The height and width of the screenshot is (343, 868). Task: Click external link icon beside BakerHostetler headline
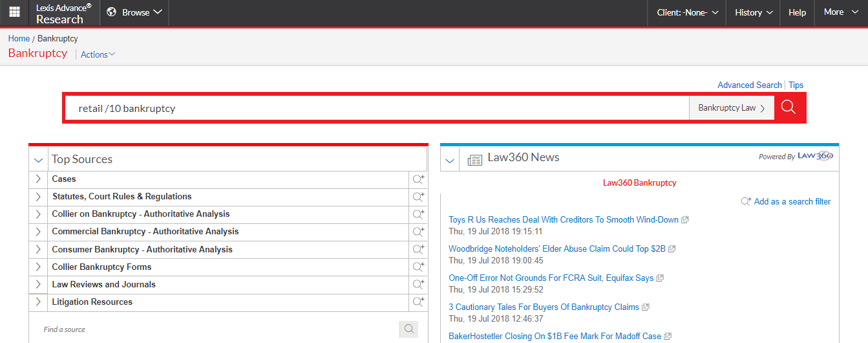tap(668, 337)
